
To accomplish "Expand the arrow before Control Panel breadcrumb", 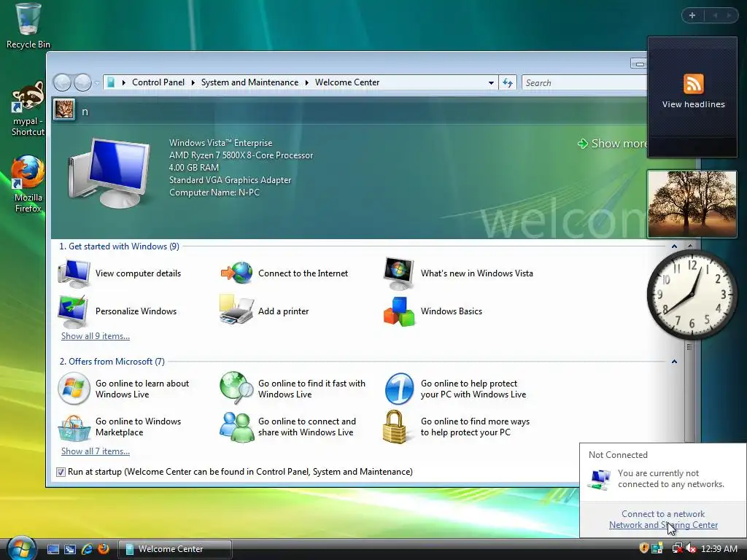I will pos(124,83).
